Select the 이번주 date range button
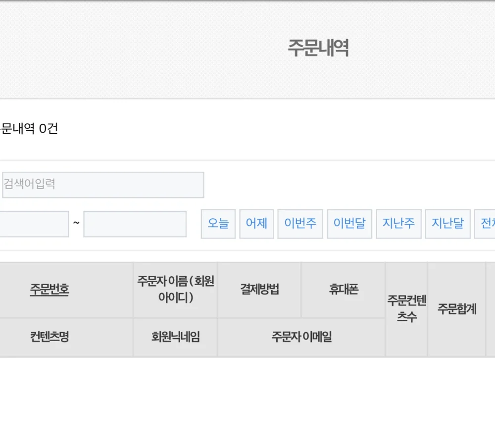Viewport: 495px width, 448px height. tap(300, 224)
